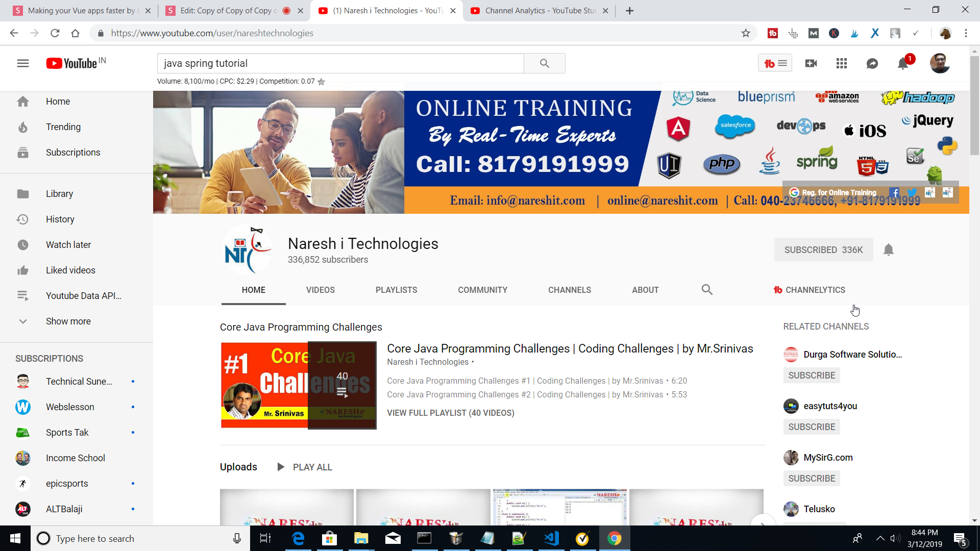Click VIEW FULL PLAYLIST (40 VIDEOS)
Screen dimensions: 980x551
pos(450,413)
